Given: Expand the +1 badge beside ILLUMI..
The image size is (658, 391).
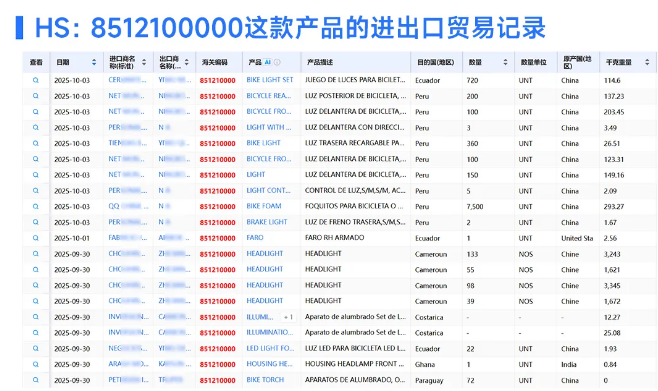Looking at the screenshot, I should coord(289,317).
